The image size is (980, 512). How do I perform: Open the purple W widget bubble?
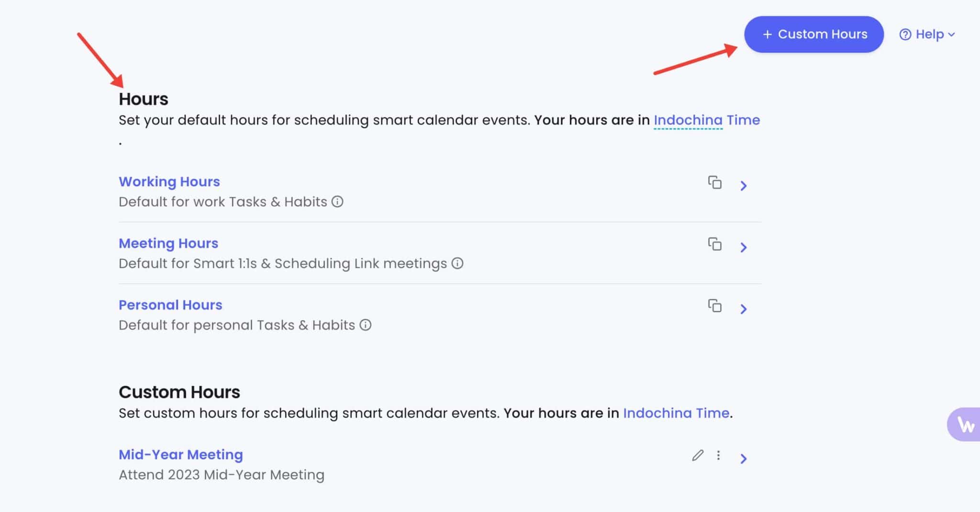(x=965, y=424)
